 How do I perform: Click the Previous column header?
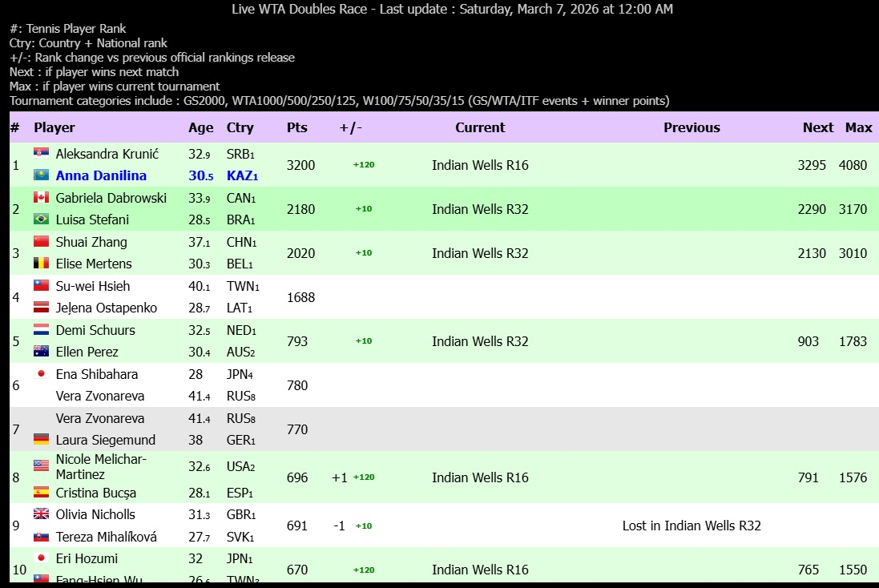pos(692,127)
